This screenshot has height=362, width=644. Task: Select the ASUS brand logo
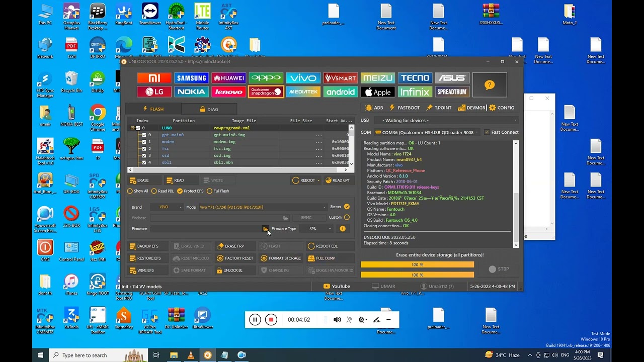452,78
